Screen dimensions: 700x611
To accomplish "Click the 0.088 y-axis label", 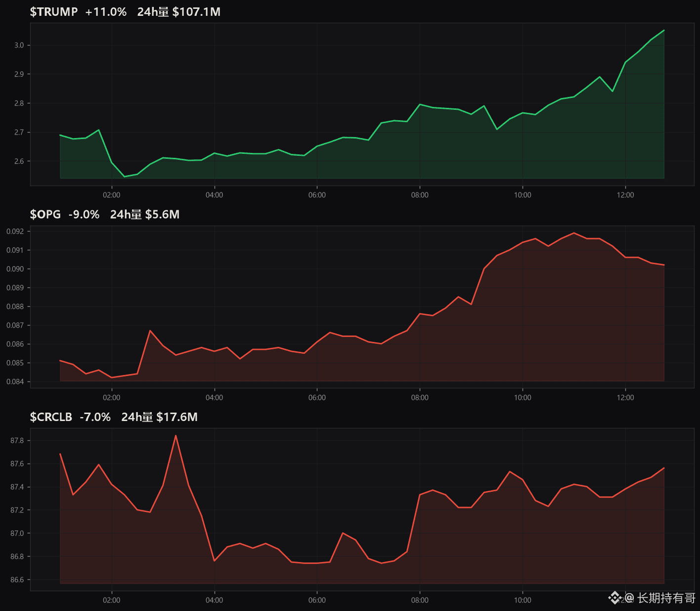I will pyautogui.click(x=15, y=306).
